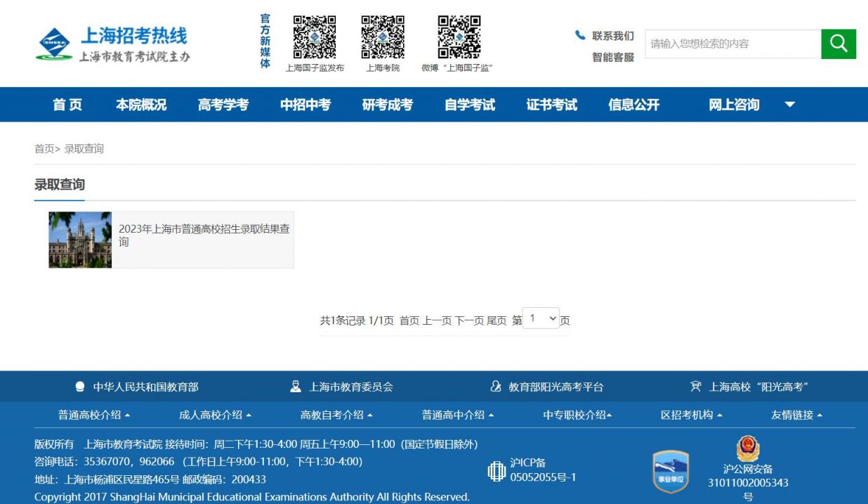
Task: Click 首页 in the breadcrumb
Action: (44, 148)
